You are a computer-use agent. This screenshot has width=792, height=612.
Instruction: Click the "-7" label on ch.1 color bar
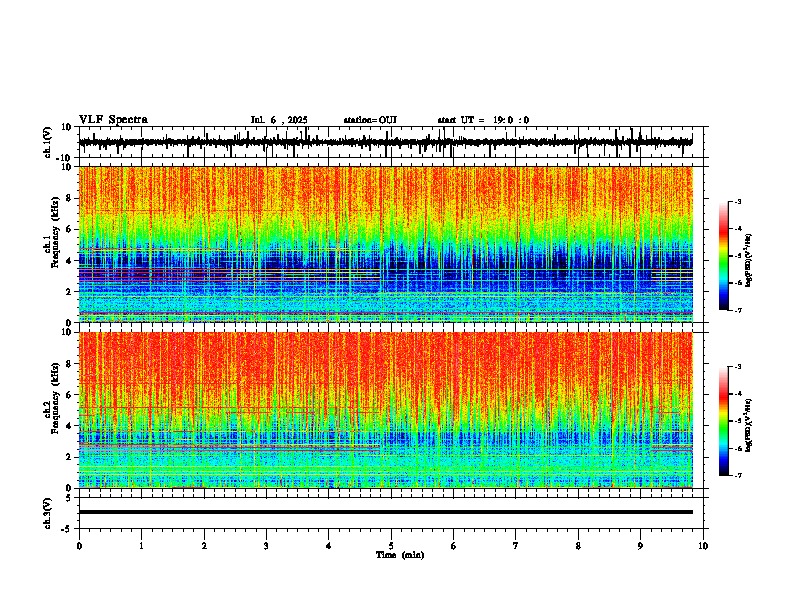coord(737,310)
